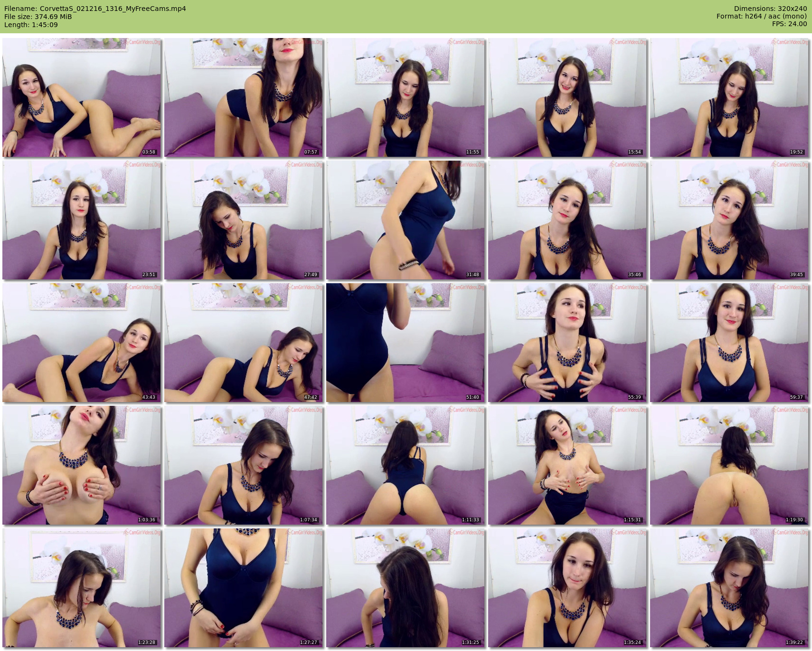812x651 pixels.
Task: Select the "FPS: 24.00" text
Action: tap(789, 24)
